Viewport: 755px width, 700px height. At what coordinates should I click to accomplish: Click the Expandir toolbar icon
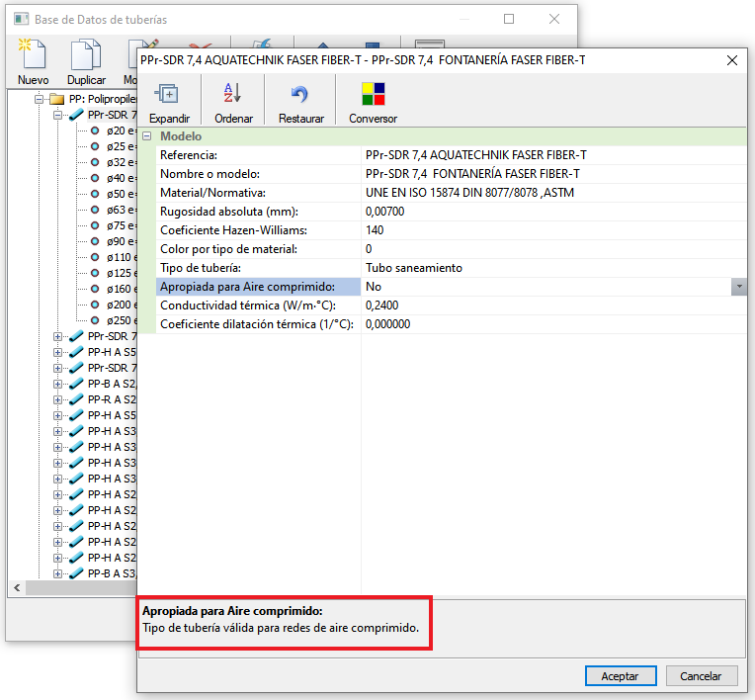(x=167, y=94)
